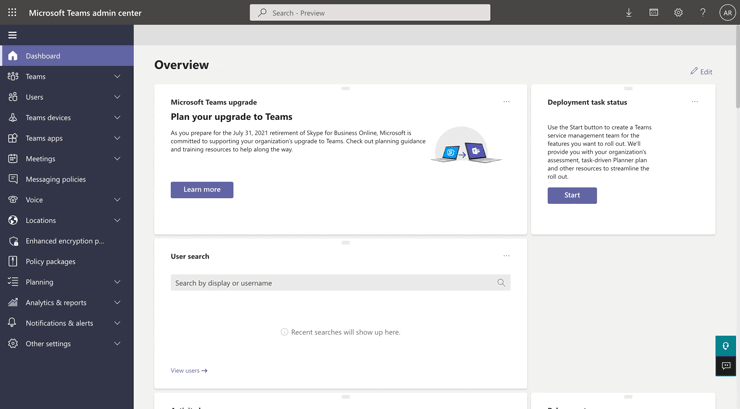Expand the Users navigation section
The width and height of the screenshot is (740, 409).
[x=117, y=97]
